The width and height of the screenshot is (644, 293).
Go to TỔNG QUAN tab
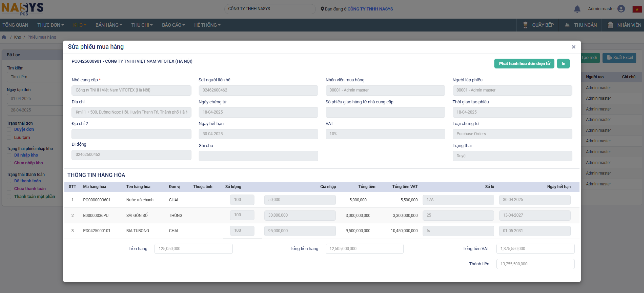coord(15,25)
